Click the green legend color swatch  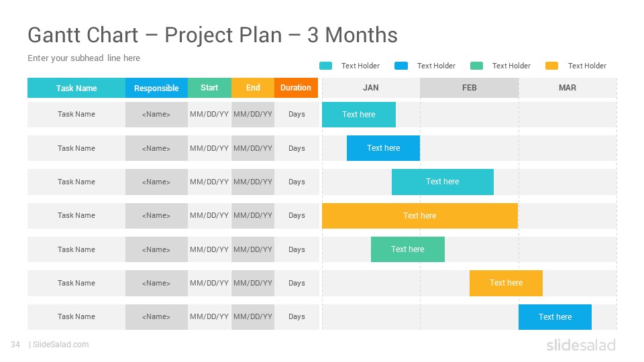point(476,66)
